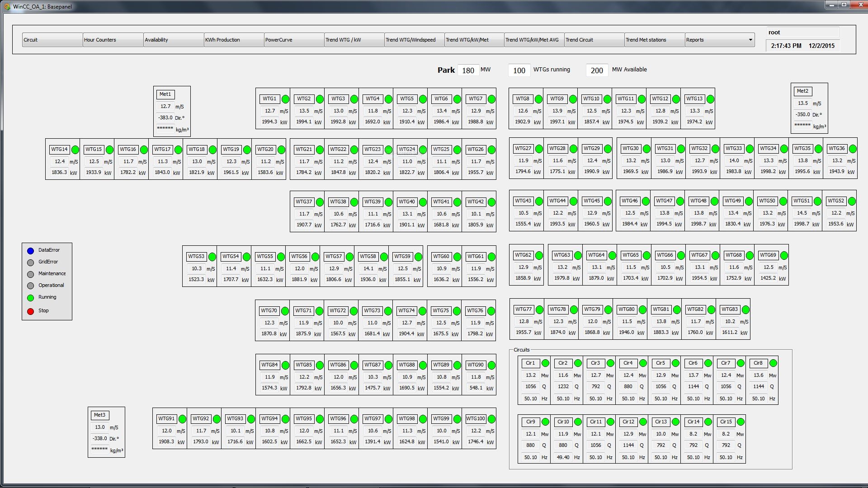The width and height of the screenshot is (868, 488).
Task: Click the Maintenance legend entry
Action: [x=52, y=274]
